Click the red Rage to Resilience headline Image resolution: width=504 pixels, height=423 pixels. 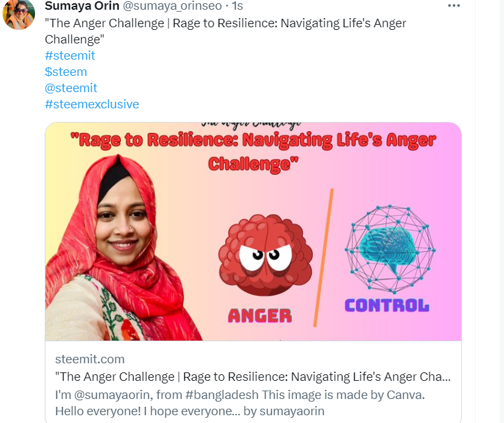pos(253,152)
